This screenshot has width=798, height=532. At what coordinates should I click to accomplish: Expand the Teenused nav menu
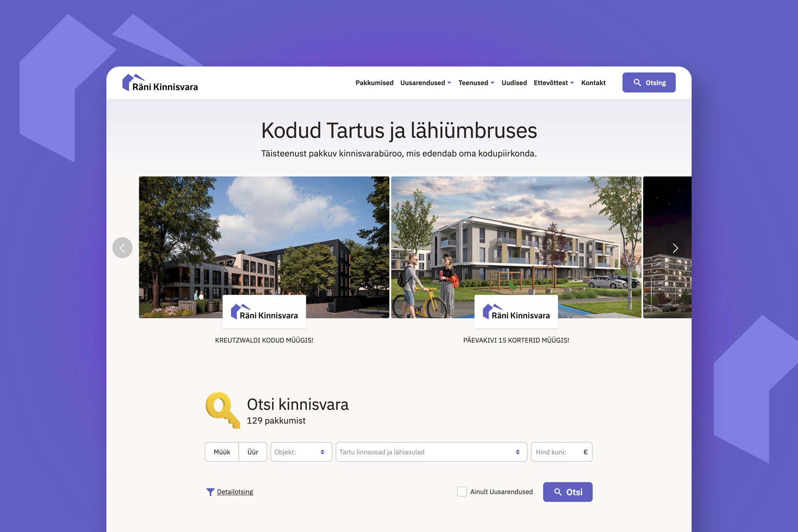pyautogui.click(x=476, y=83)
